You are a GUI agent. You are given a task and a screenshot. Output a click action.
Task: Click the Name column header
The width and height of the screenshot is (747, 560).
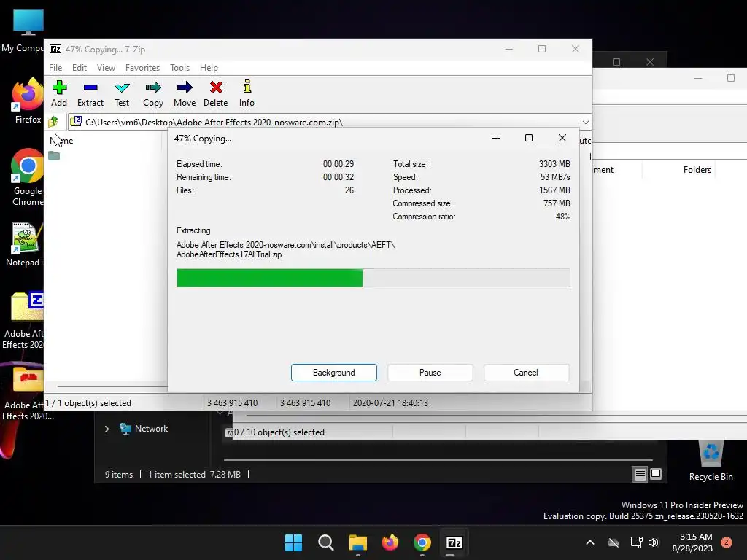pyautogui.click(x=61, y=141)
